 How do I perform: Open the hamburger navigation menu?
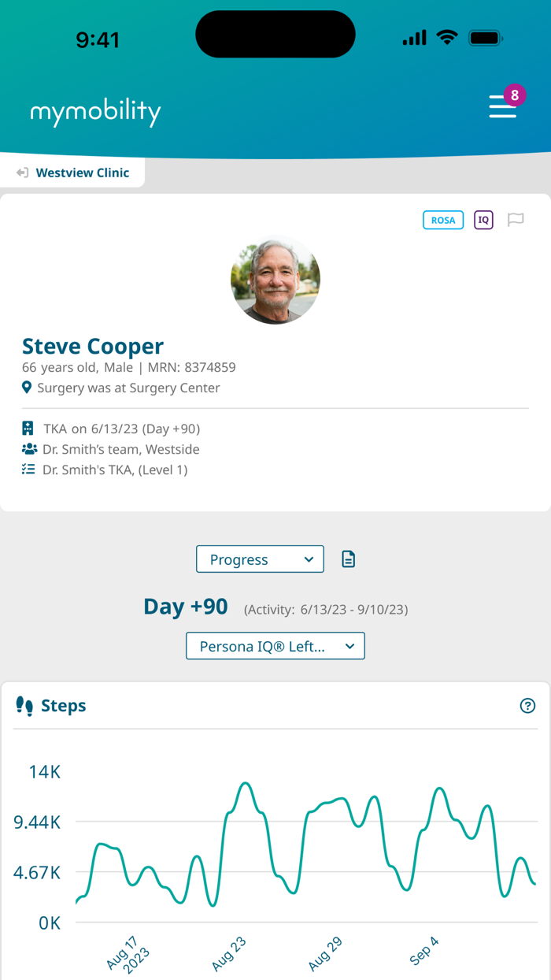[503, 106]
